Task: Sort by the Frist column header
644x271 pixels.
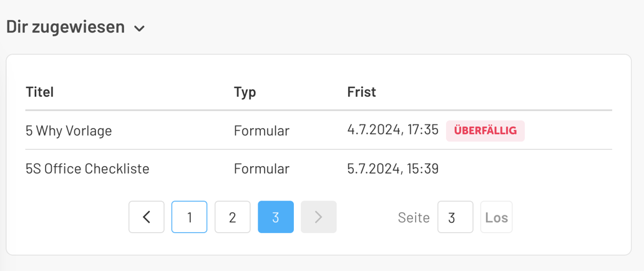Action: coord(361,92)
